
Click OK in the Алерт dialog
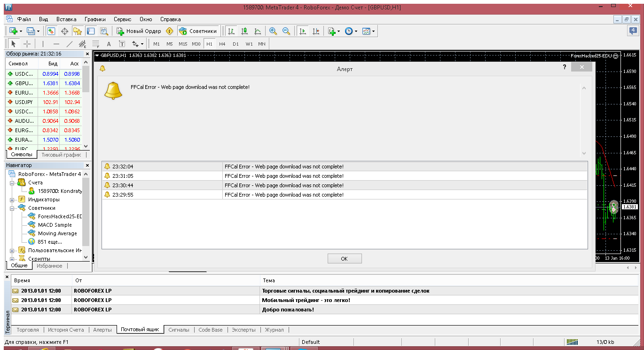(x=345, y=259)
